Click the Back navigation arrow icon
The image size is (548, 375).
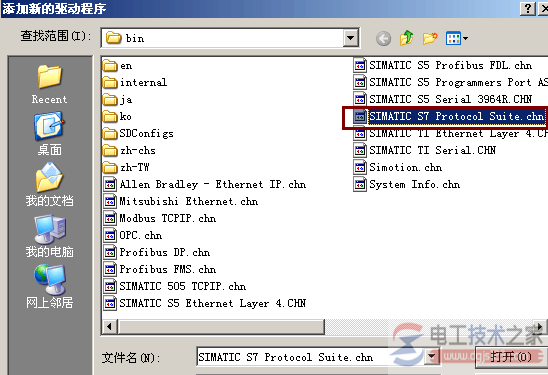tap(383, 38)
